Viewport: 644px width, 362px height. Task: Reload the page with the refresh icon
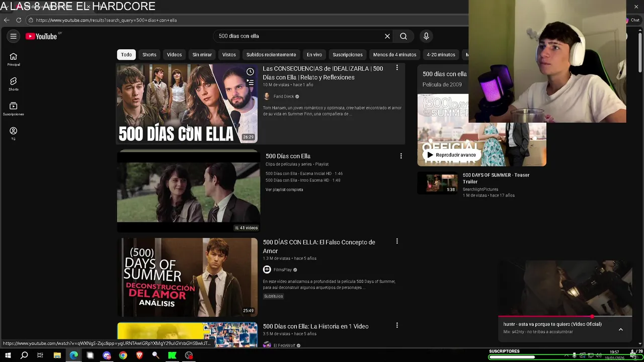tap(19, 20)
